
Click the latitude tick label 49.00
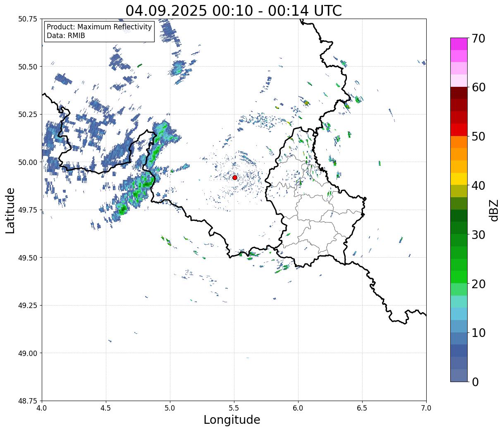point(28,353)
